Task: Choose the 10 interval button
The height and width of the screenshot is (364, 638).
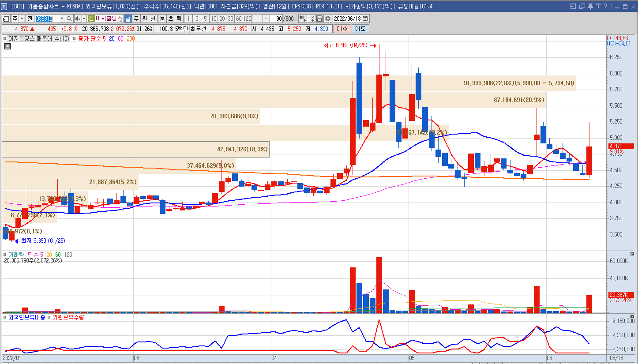Action: pyautogui.click(x=214, y=19)
